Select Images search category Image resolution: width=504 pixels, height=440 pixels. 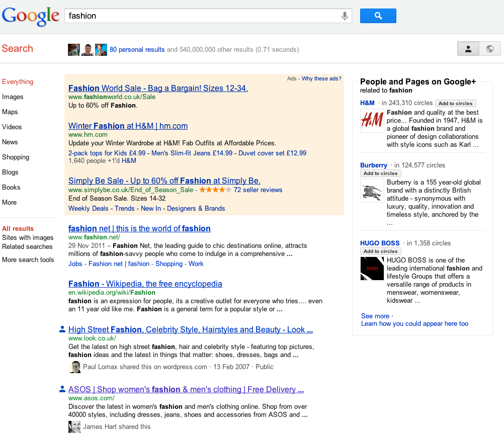tap(13, 97)
